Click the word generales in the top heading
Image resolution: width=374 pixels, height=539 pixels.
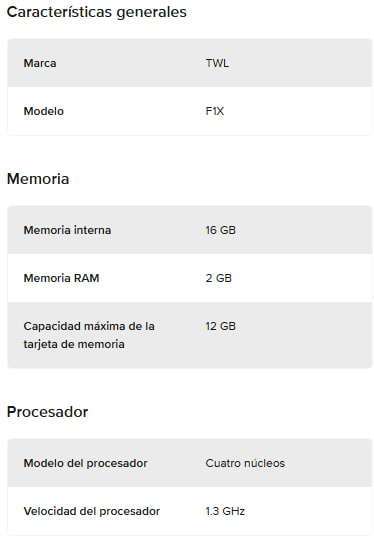point(151,13)
